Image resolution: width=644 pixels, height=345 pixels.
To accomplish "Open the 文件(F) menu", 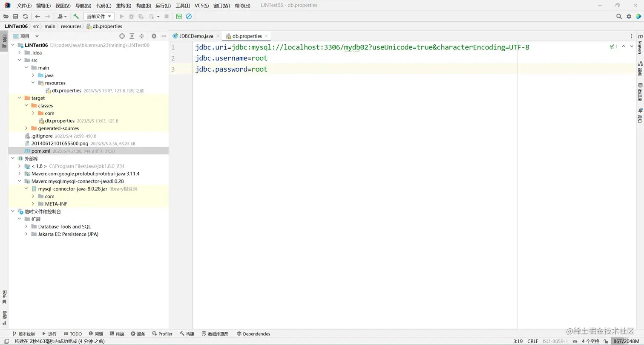I will 24,6.
